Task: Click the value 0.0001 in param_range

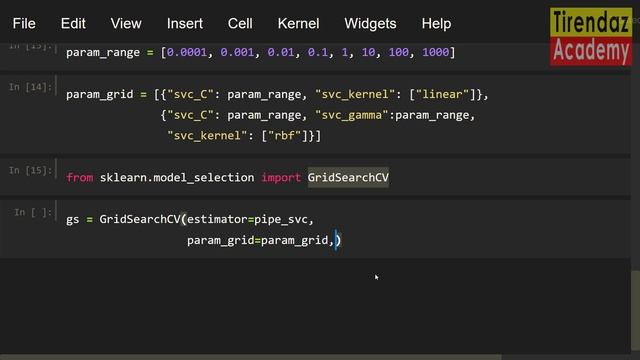Action: coord(187,53)
